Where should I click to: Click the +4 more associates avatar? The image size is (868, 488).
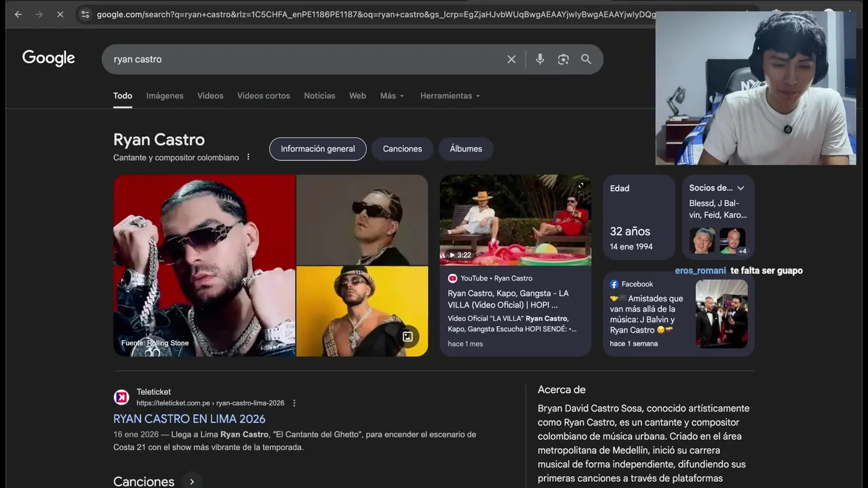(x=733, y=241)
